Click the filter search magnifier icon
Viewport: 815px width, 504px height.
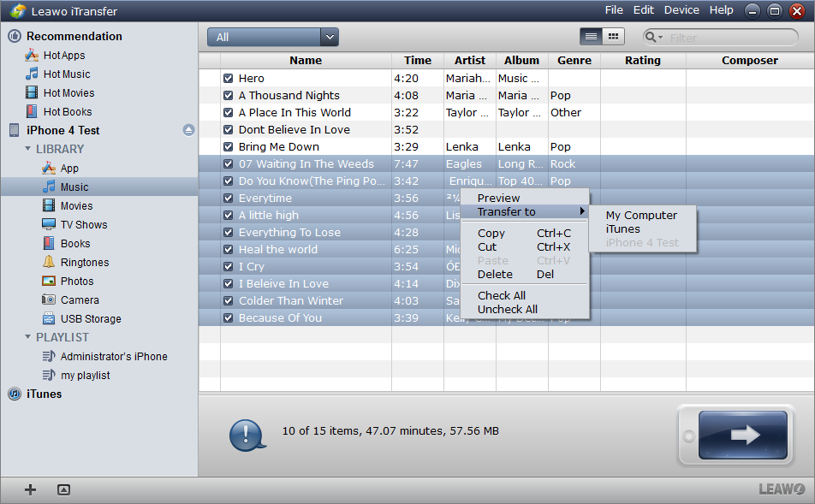pos(651,37)
